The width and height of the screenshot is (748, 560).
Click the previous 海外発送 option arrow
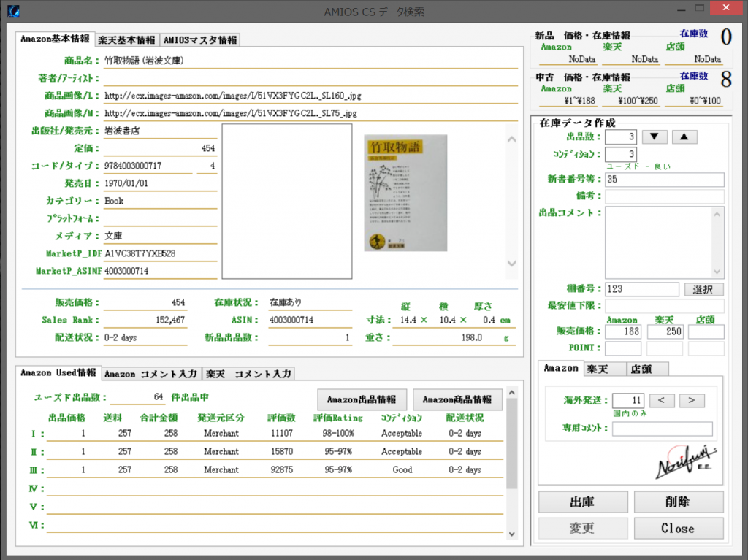[662, 400]
